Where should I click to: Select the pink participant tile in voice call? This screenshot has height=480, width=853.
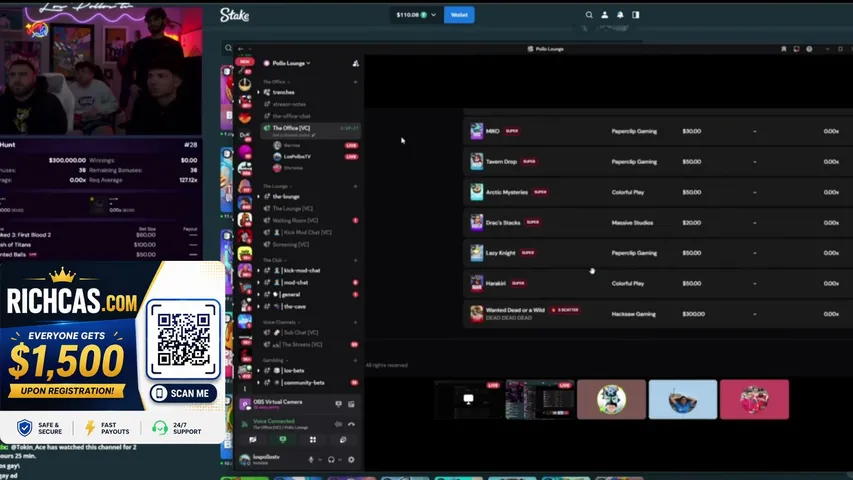[x=754, y=399]
